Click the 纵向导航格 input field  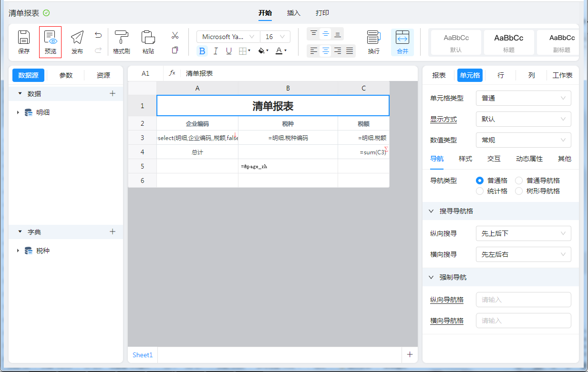[523, 300]
